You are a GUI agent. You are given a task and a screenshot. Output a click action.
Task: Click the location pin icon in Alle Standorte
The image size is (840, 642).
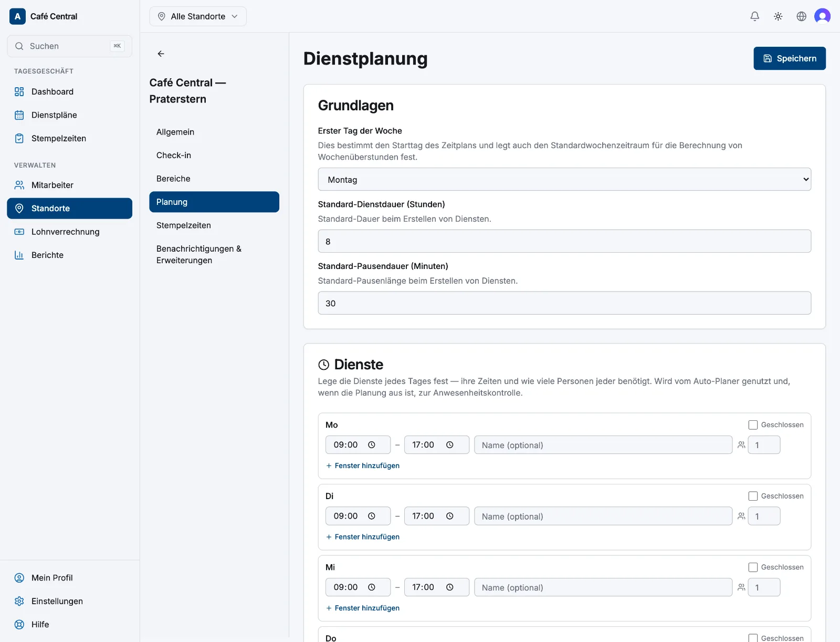(x=162, y=16)
